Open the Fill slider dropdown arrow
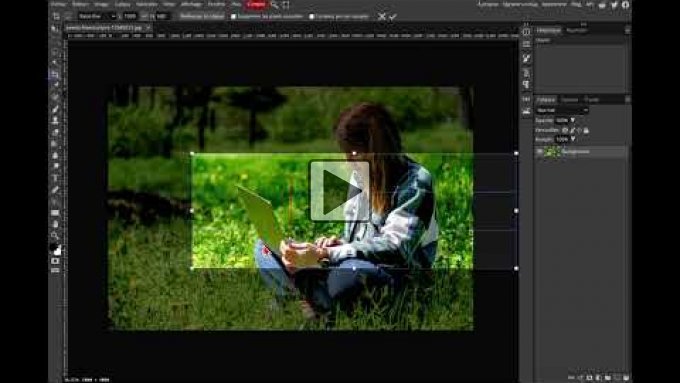680x383 pixels. 572,139
